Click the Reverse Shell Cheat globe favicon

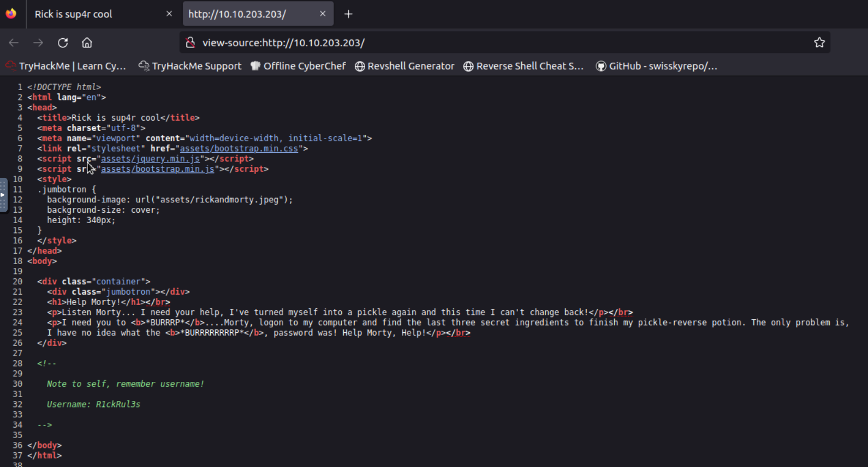tap(468, 66)
